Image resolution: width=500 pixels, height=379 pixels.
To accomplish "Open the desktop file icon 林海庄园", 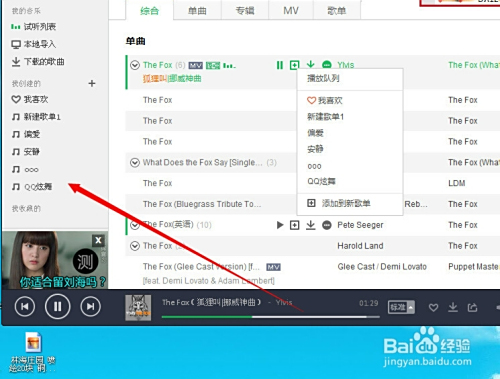I will point(32,352).
